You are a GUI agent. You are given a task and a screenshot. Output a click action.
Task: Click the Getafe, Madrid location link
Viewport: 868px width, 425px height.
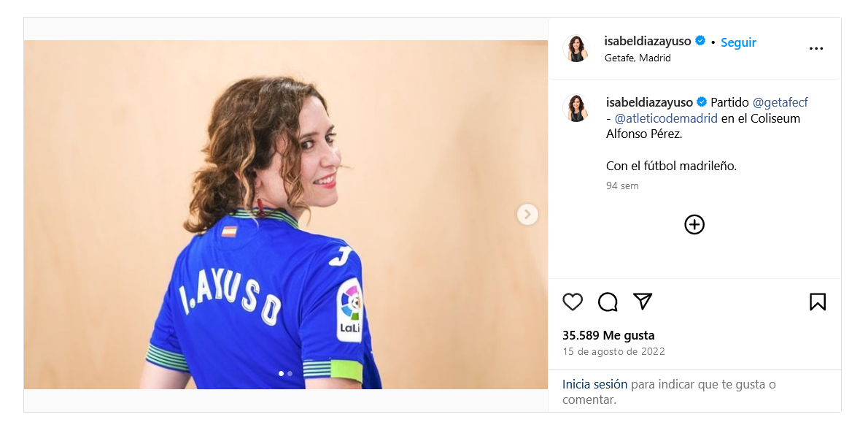click(x=638, y=58)
